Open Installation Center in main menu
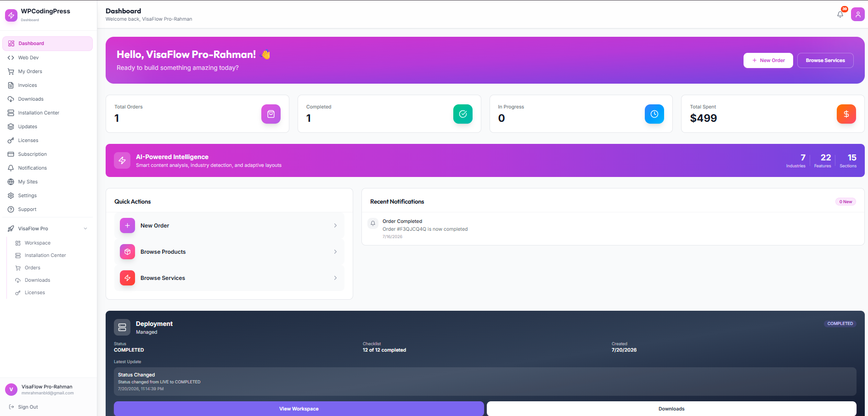 pyautogui.click(x=48, y=113)
